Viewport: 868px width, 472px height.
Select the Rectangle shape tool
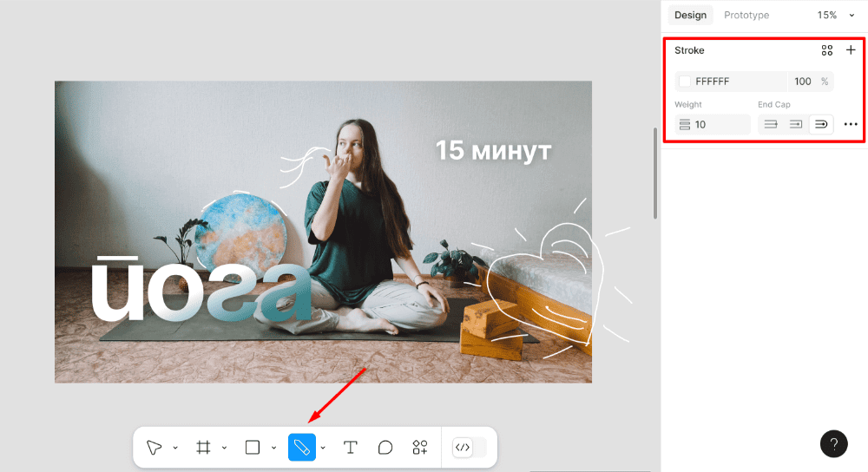[x=253, y=447]
